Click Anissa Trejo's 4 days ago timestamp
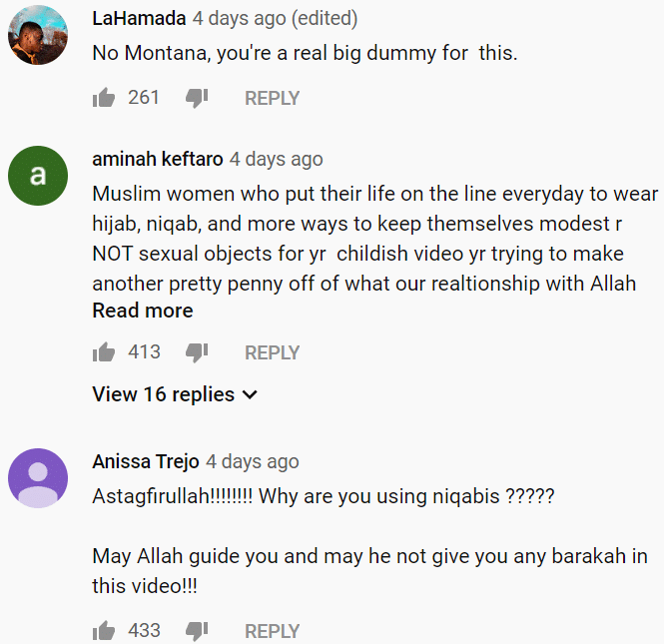Image resolution: width=664 pixels, height=644 pixels. coord(253,462)
